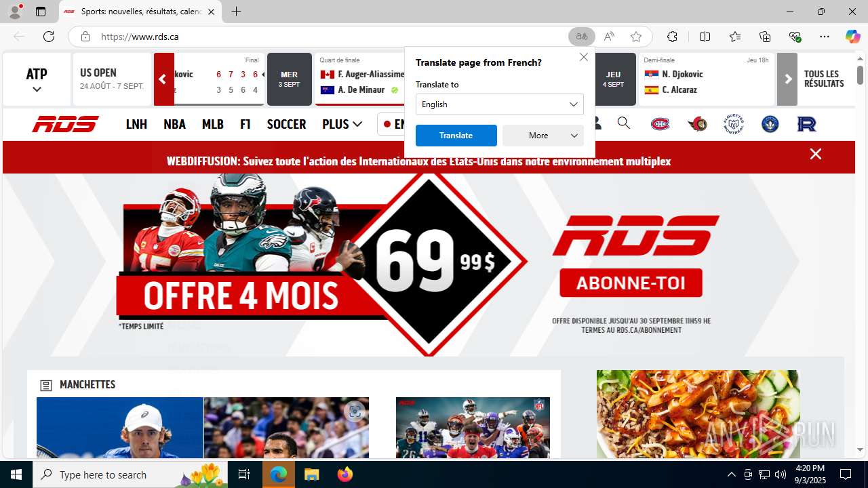
Task: Dismiss the red Webdiffusion banner
Action: pyautogui.click(x=816, y=154)
